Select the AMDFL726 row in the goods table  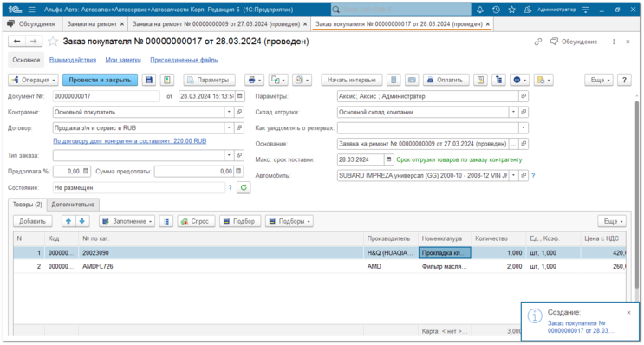click(x=320, y=267)
